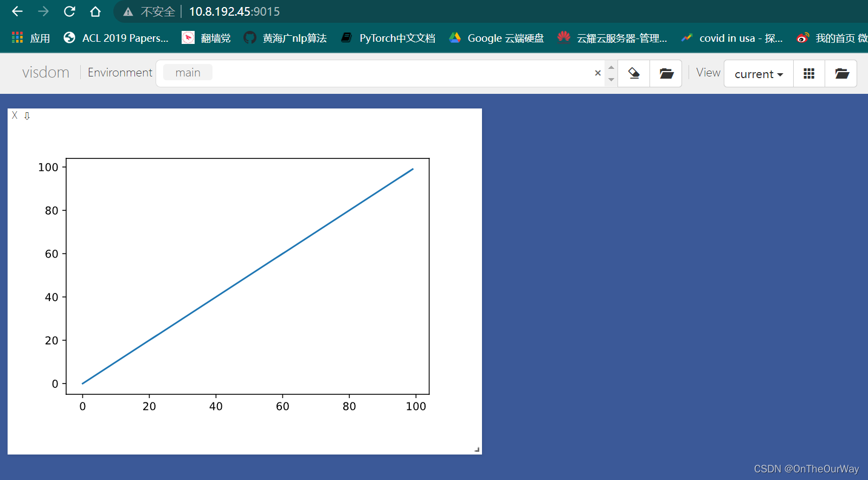868x480 pixels.
Task: Click on the blue line plot
Action: click(x=248, y=276)
